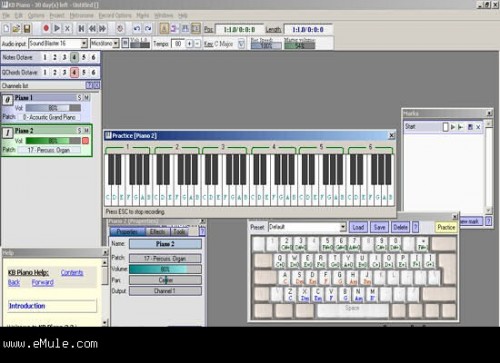Click the metronome icon beside the fast-forward button

[x=120, y=29]
